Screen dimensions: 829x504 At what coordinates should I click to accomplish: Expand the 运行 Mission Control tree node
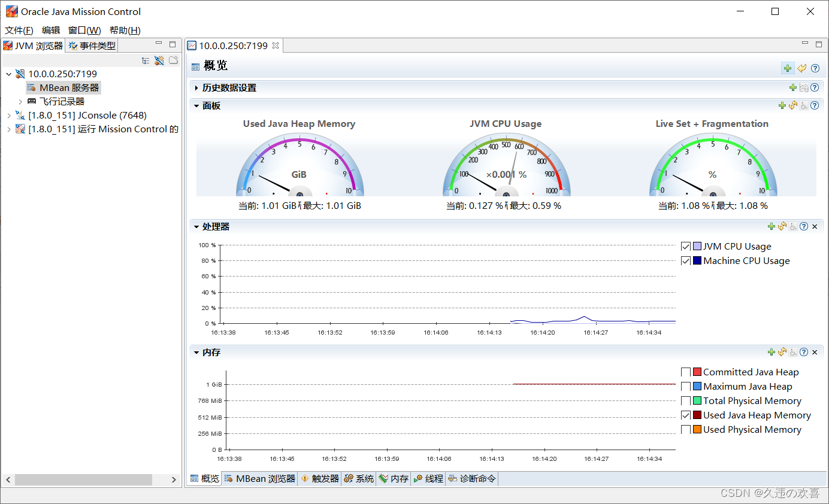point(8,129)
